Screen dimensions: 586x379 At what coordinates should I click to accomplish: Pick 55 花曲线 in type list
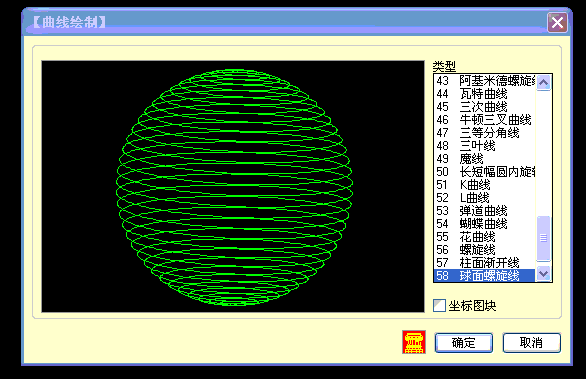[x=485, y=237]
